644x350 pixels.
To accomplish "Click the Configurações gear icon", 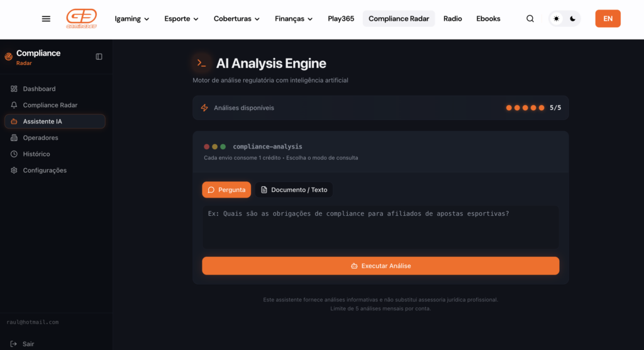I will [x=14, y=171].
